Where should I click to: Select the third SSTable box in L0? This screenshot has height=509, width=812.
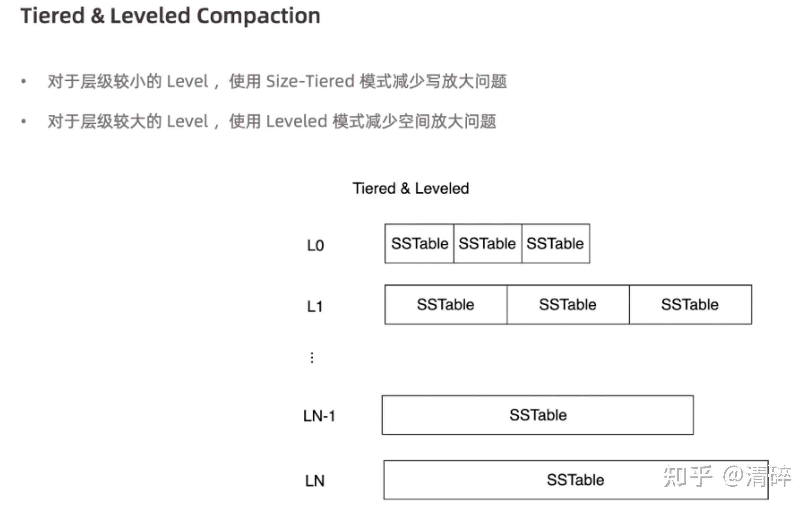pos(556,243)
